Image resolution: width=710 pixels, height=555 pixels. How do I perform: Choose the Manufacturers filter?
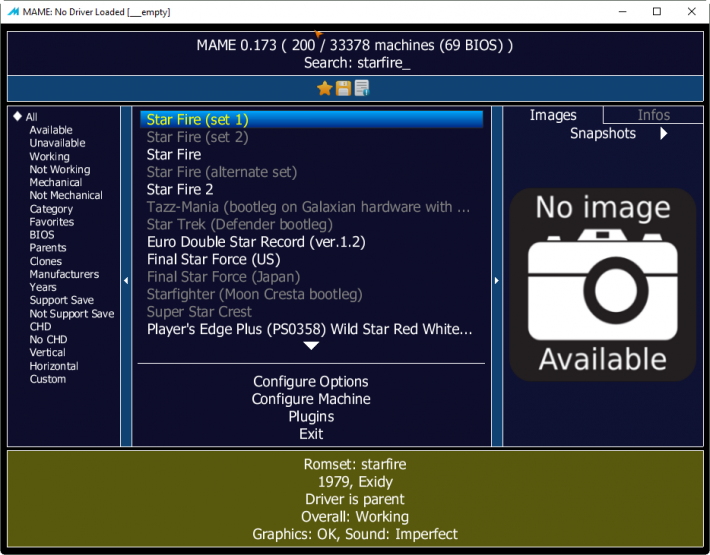coord(64,274)
